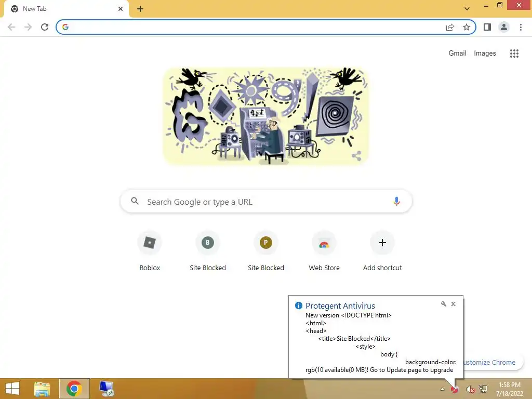The width and height of the screenshot is (532, 399).
Task: Reload the page with the refresh icon
Action: [45, 27]
